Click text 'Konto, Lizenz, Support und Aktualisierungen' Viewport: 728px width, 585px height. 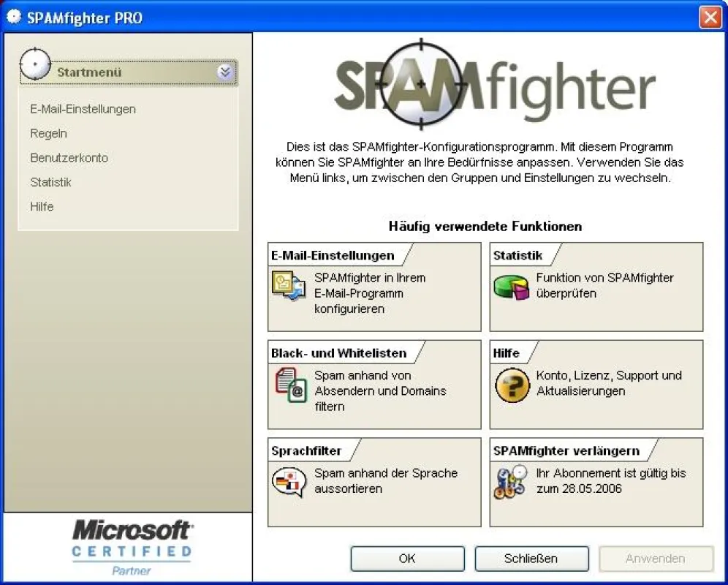point(609,383)
